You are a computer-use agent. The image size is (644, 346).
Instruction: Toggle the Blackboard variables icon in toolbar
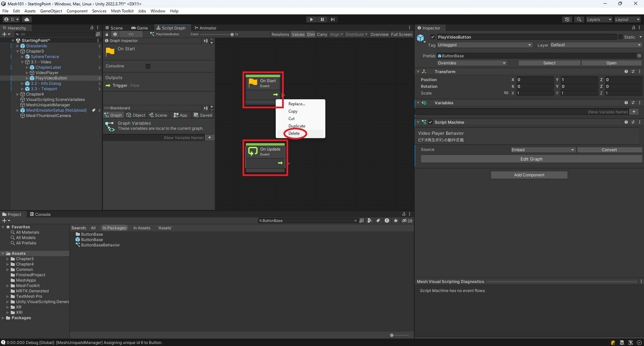(131, 34)
